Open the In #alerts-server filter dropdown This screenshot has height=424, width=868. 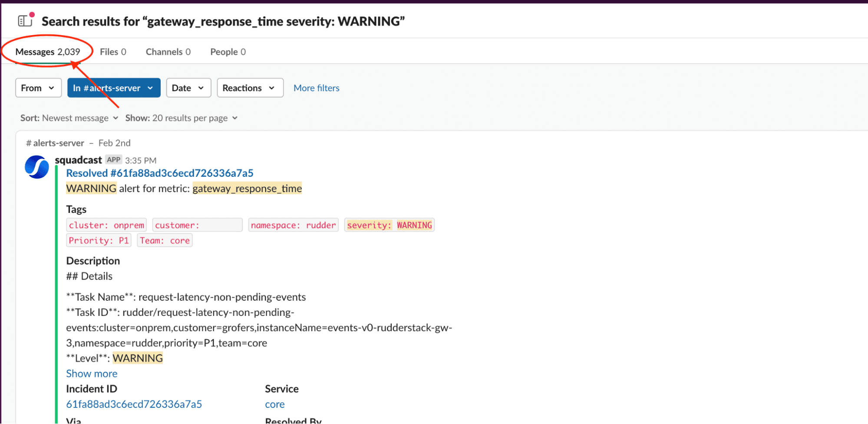(x=114, y=88)
